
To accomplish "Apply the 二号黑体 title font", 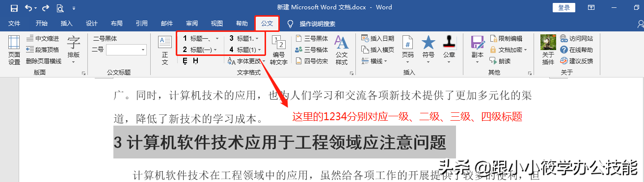I will pyautogui.click(x=105, y=38).
